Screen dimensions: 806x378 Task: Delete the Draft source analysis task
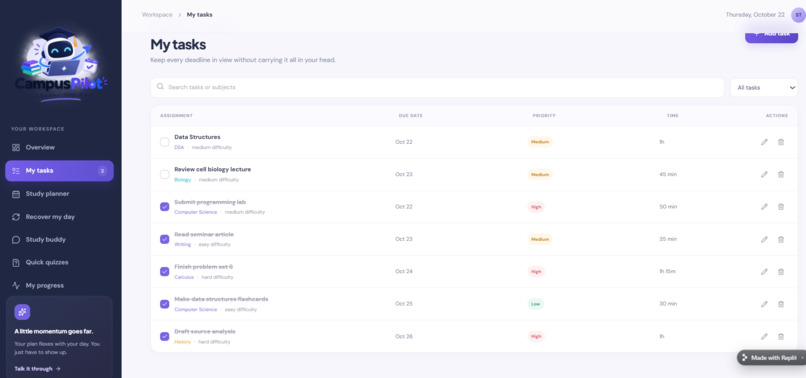780,336
